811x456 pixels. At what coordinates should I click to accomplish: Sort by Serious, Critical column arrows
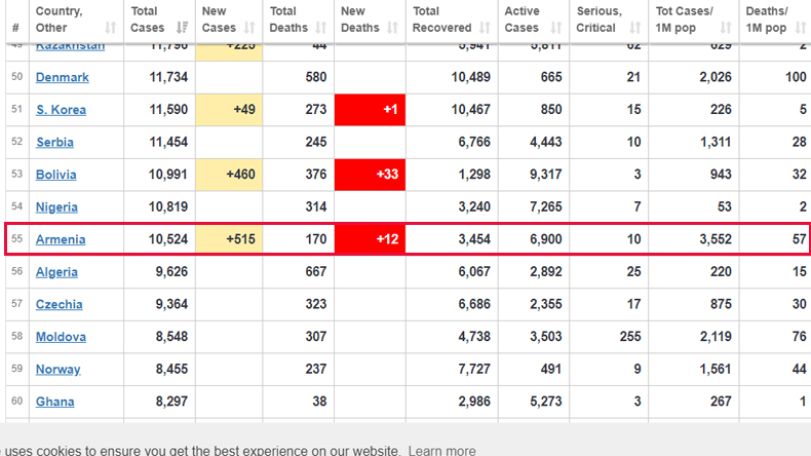click(635, 27)
